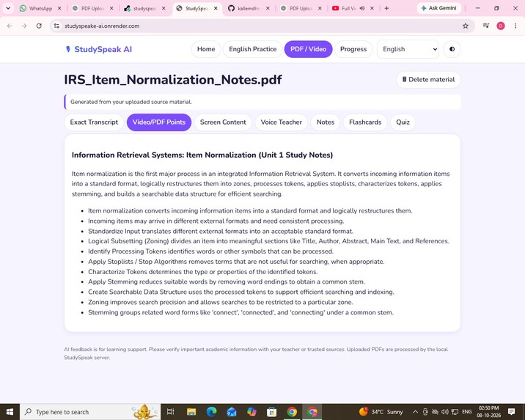Viewport: 525px width, 420px height.
Task: Go to the Home page
Action: tap(206, 49)
